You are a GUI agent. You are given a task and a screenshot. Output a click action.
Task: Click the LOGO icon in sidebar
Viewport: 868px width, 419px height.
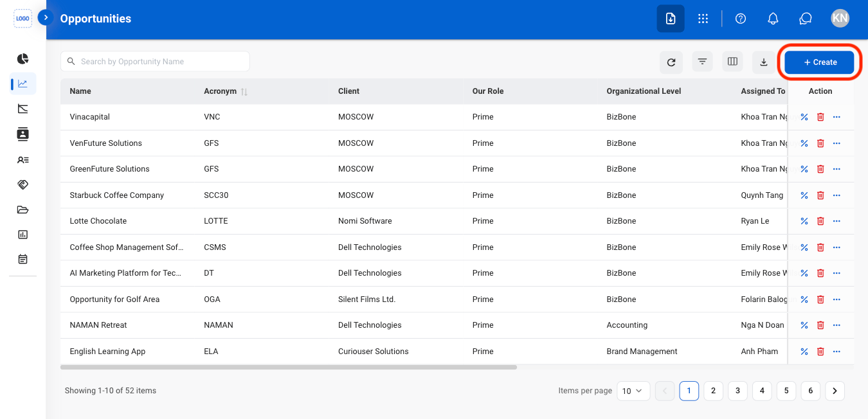click(x=23, y=19)
